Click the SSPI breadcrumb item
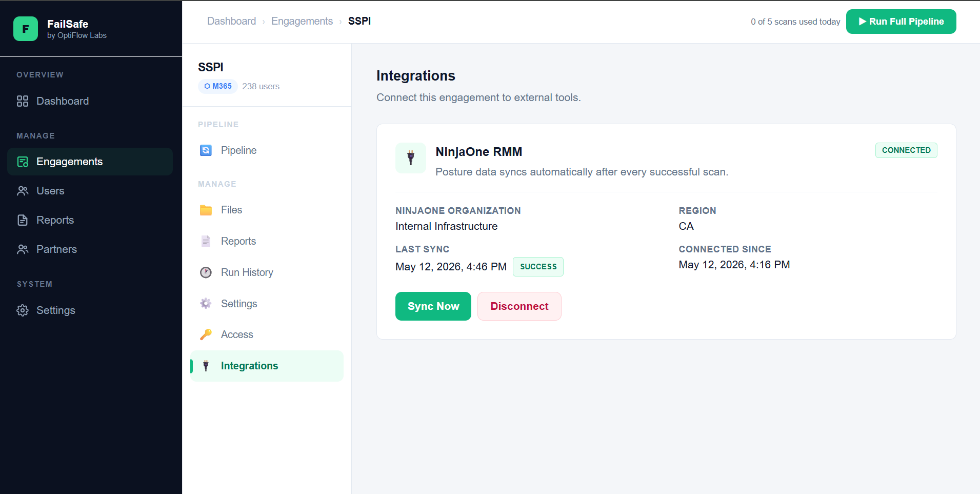Image resolution: width=980 pixels, height=494 pixels. click(x=359, y=21)
